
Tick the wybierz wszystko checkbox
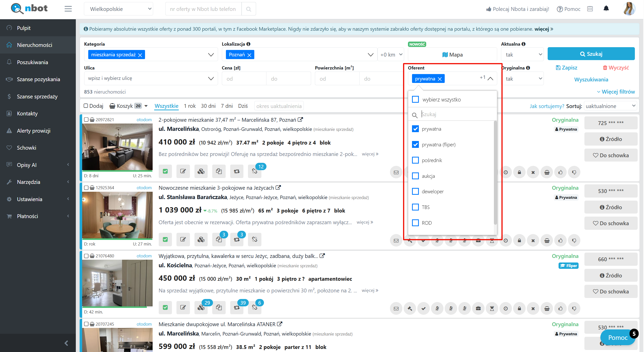coord(415,99)
